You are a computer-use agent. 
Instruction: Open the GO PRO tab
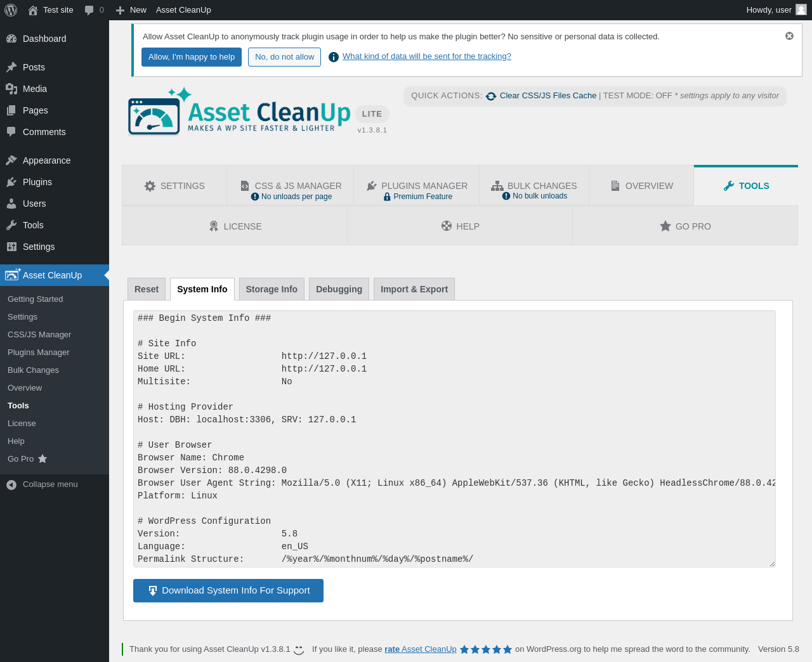(x=685, y=226)
